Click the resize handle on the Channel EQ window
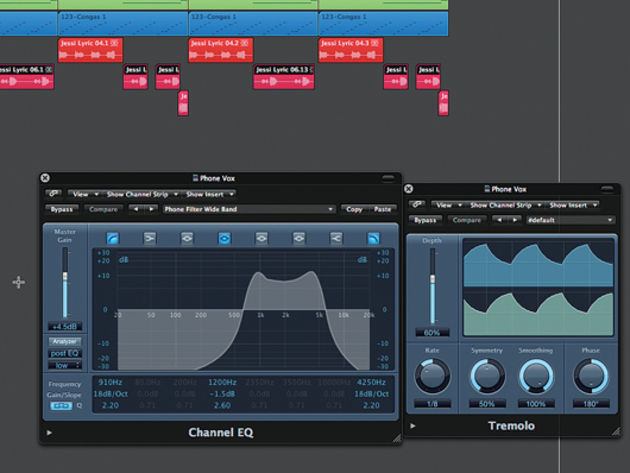This screenshot has height=473, width=630. pos(397,439)
